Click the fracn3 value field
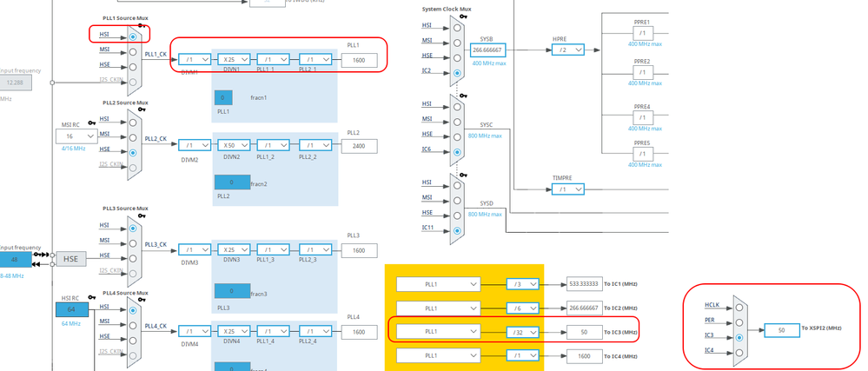The image size is (868, 371). click(232, 291)
